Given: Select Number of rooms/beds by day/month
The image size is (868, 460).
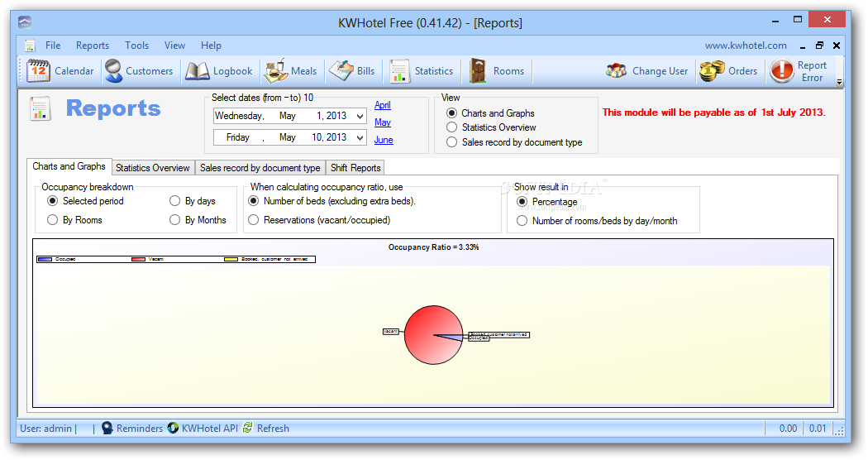Looking at the screenshot, I should point(522,221).
